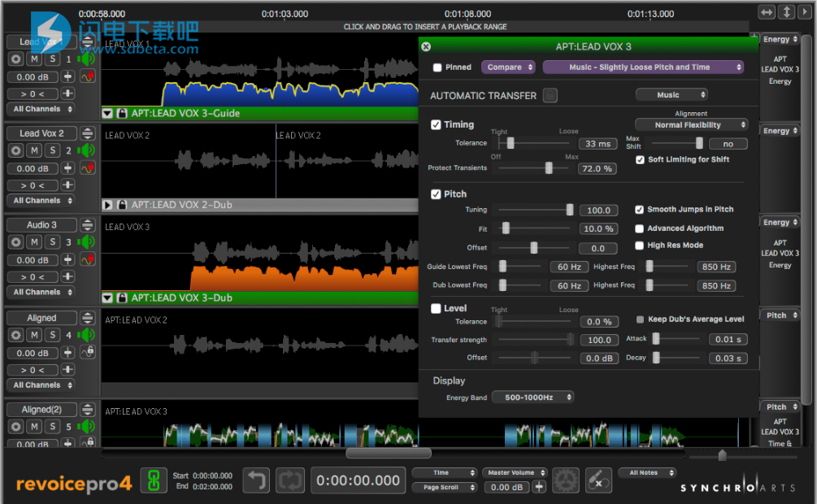Click the play arrow icon at top right corner
Image resolution: width=817 pixels, height=504 pixels.
pos(805,12)
